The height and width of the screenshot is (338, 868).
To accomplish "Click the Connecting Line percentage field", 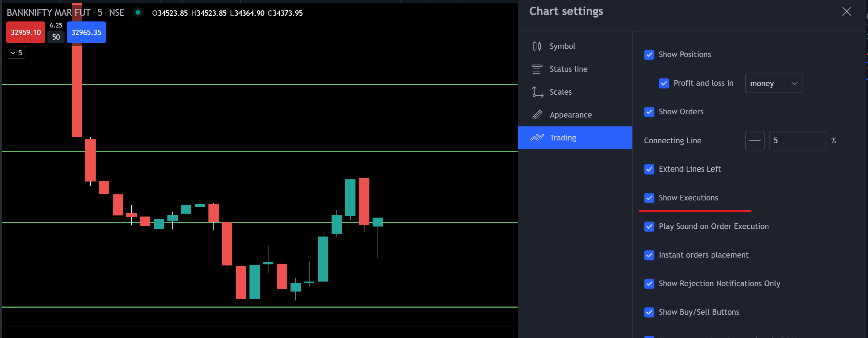I will point(797,140).
